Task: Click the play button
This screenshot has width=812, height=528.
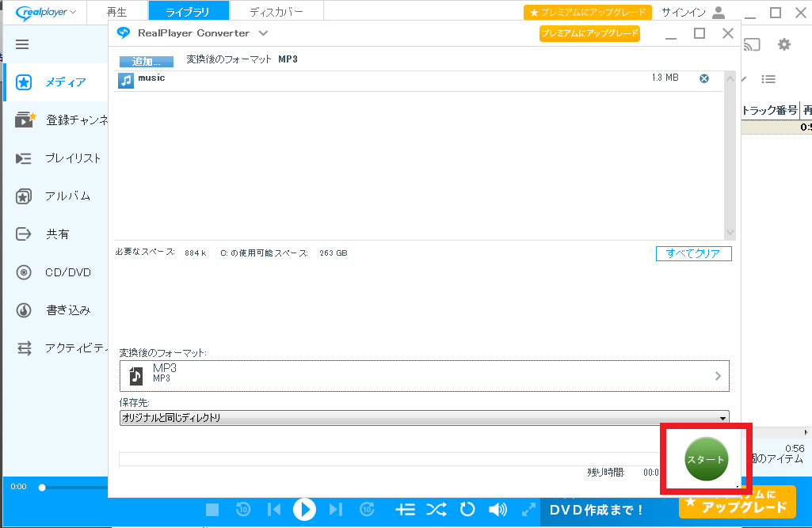Action: 304,509
